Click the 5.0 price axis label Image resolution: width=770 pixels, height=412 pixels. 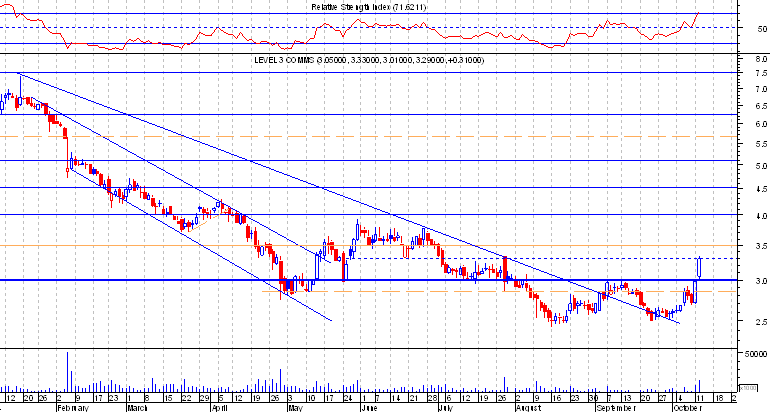(762, 166)
